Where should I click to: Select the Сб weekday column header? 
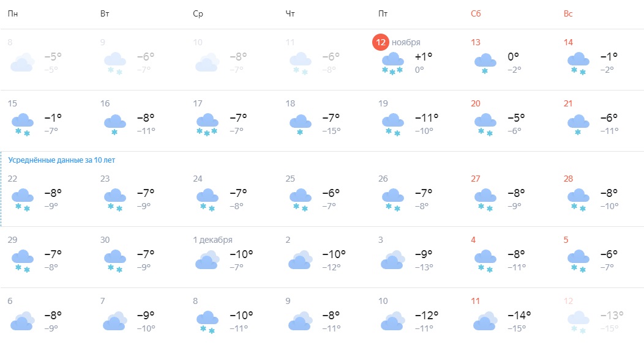tap(476, 13)
